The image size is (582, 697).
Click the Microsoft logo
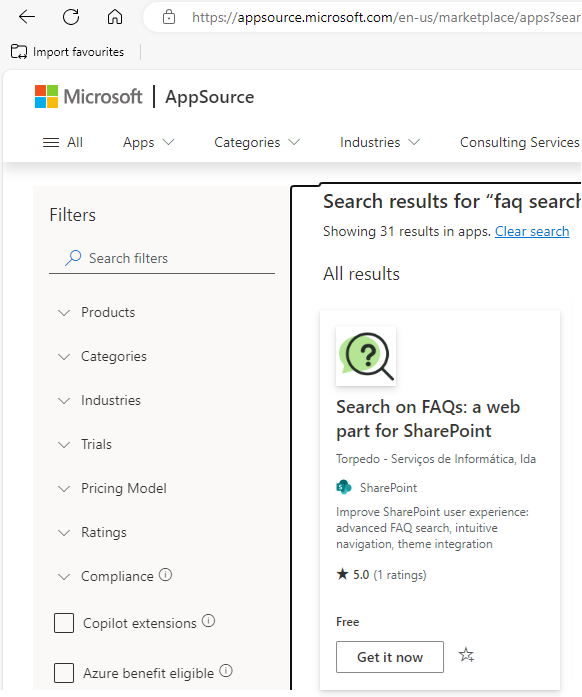click(x=88, y=96)
